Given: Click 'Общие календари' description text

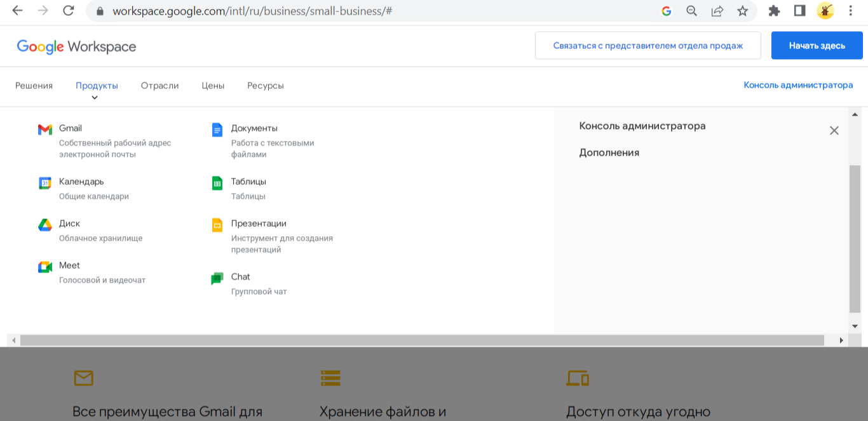Looking at the screenshot, I should [94, 197].
